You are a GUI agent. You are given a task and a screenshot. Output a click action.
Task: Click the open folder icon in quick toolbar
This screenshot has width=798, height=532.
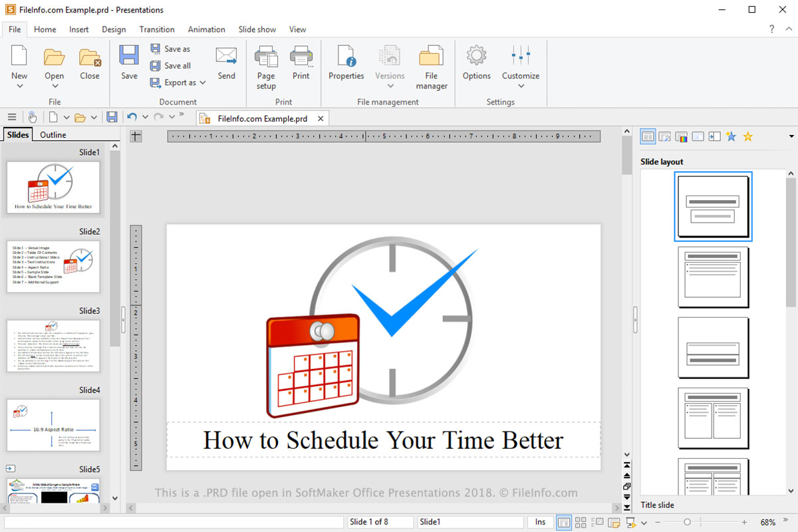(80, 118)
